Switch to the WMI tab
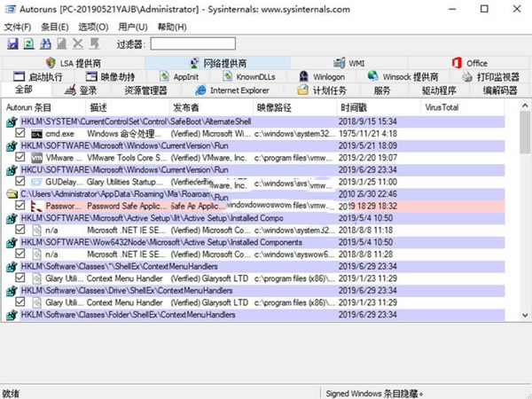This screenshot has height=399, width=532. (349, 63)
